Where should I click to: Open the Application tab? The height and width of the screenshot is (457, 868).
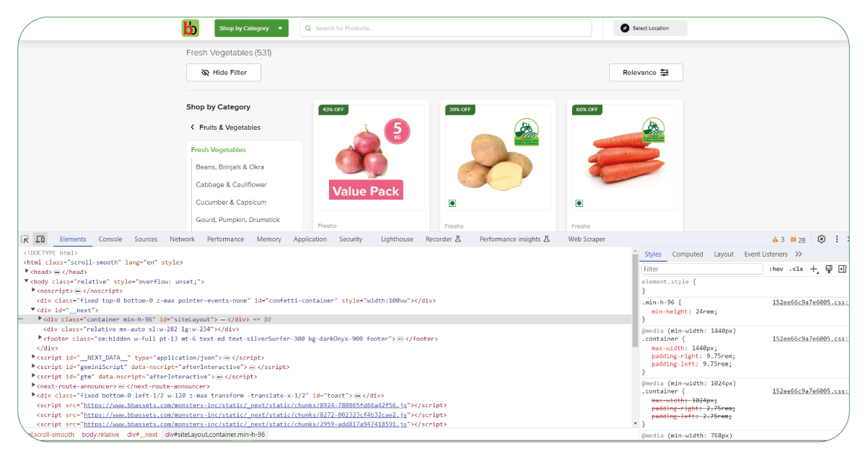pyautogui.click(x=310, y=239)
